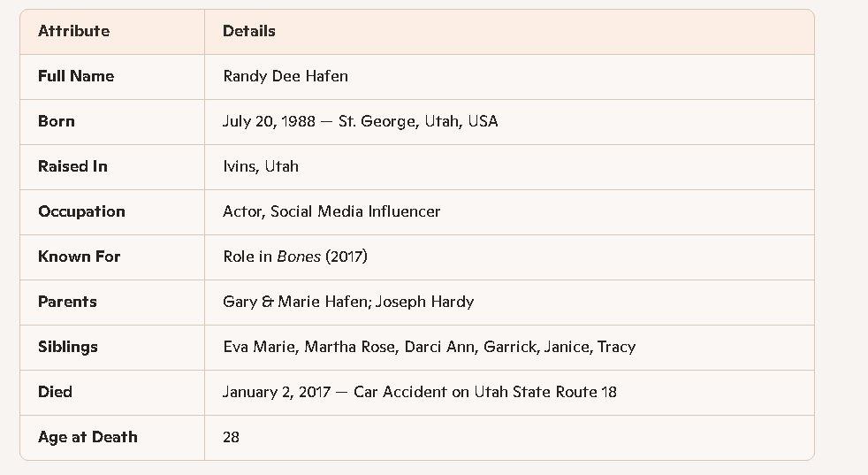Click the Role in Bones (2017) cell

point(295,257)
